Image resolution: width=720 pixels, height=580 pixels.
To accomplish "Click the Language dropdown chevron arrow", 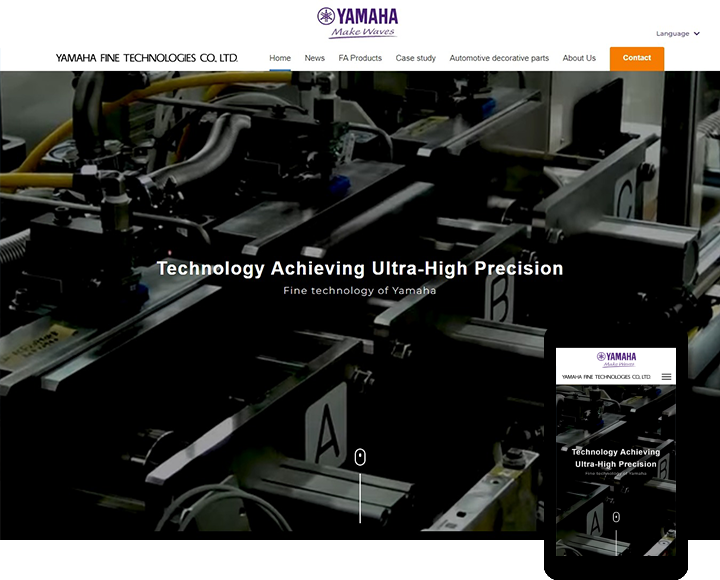I will pyautogui.click(x=697, y=34).
